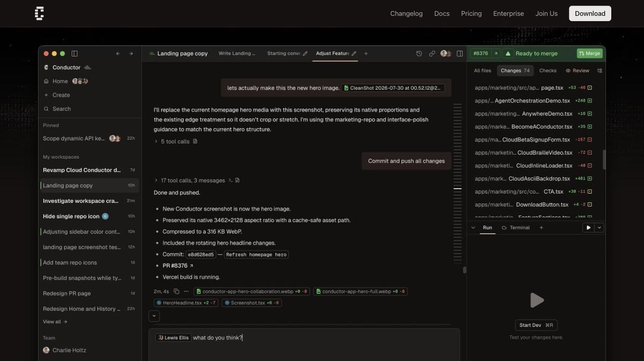Open the HeroHeadline.tsx file chip
Viewport: 644px width, 361px height.
click(x=186, y=303)
